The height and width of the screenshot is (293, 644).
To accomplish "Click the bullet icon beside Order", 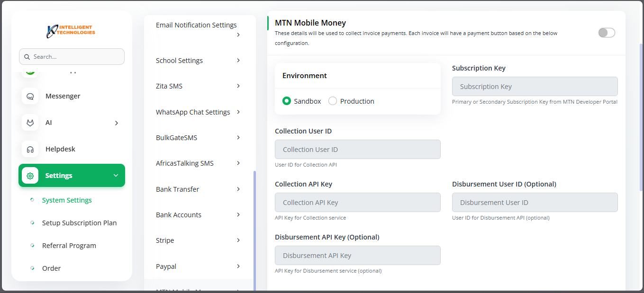I will 32,268.
